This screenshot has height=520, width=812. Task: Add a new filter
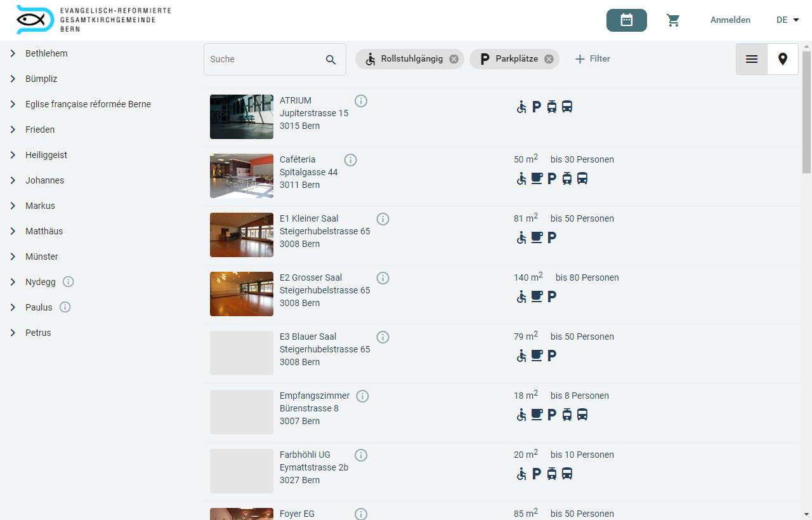tap(593, 59)
